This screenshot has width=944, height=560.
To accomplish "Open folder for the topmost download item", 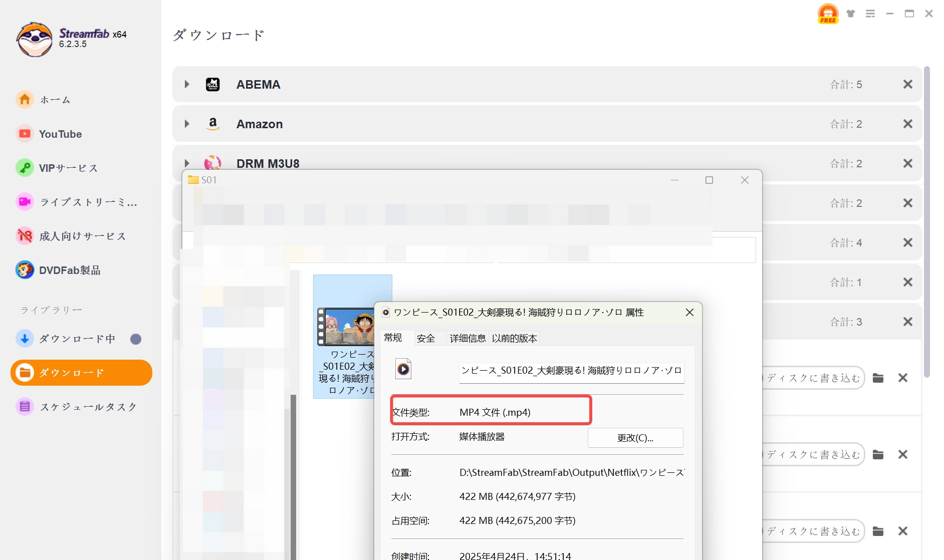I will pyautogui.click(x=878, y=378).
